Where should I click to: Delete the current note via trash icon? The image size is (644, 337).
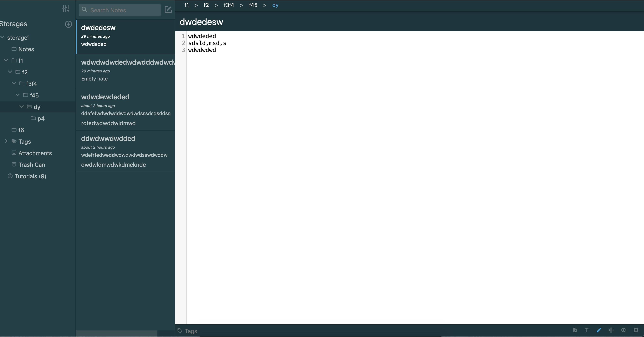[636, 330]
